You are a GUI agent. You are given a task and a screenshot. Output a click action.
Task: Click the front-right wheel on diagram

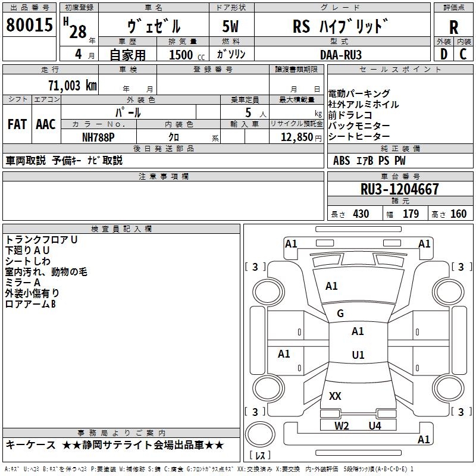click(448, 292)
